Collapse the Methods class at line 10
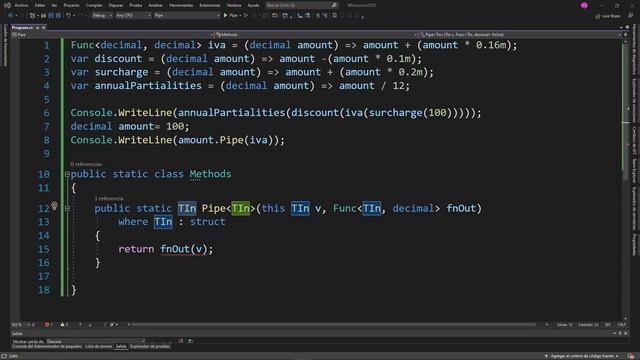Screen dimensions: 640x360 [x=67, y=174]
